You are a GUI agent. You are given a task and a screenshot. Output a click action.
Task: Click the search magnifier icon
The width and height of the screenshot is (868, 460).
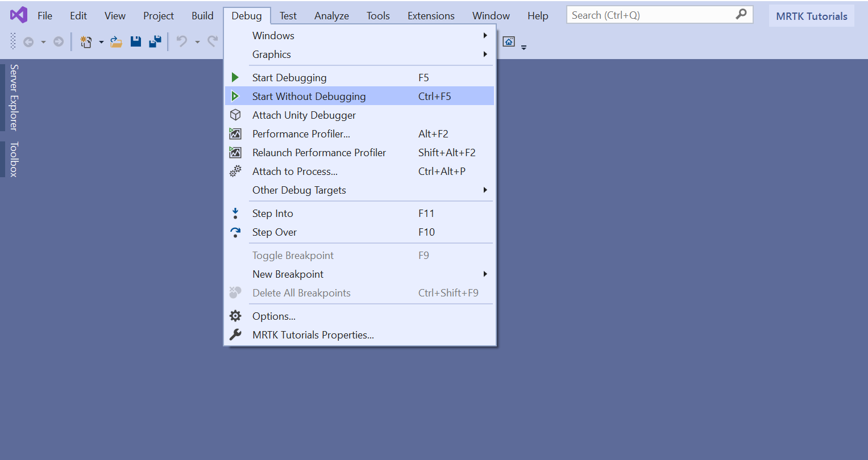coord(741,14)
